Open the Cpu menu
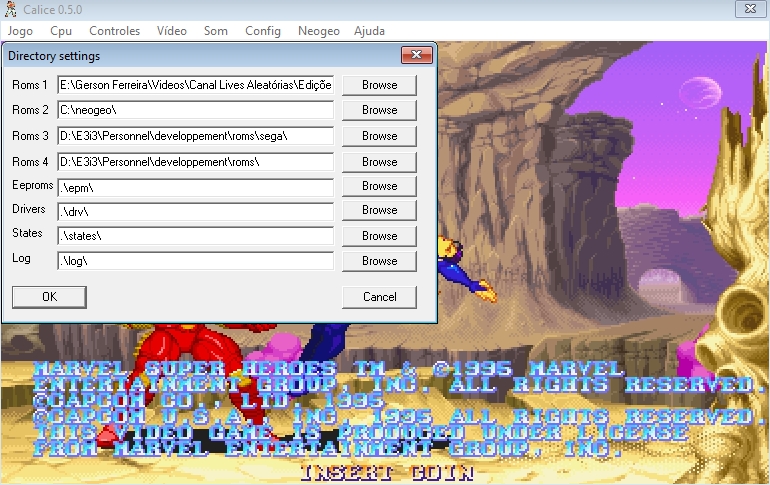770x485 pixels. click(x=61, y=31)
